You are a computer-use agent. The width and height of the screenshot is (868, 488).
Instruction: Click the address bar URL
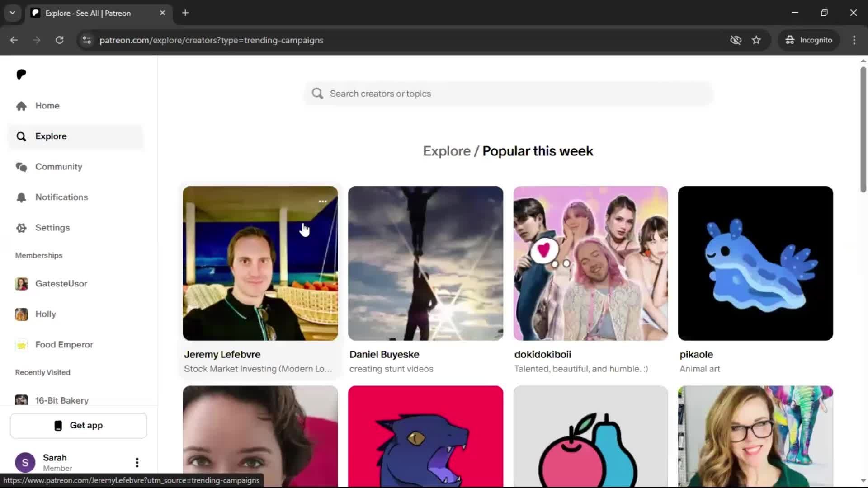[x=211, y=40]
